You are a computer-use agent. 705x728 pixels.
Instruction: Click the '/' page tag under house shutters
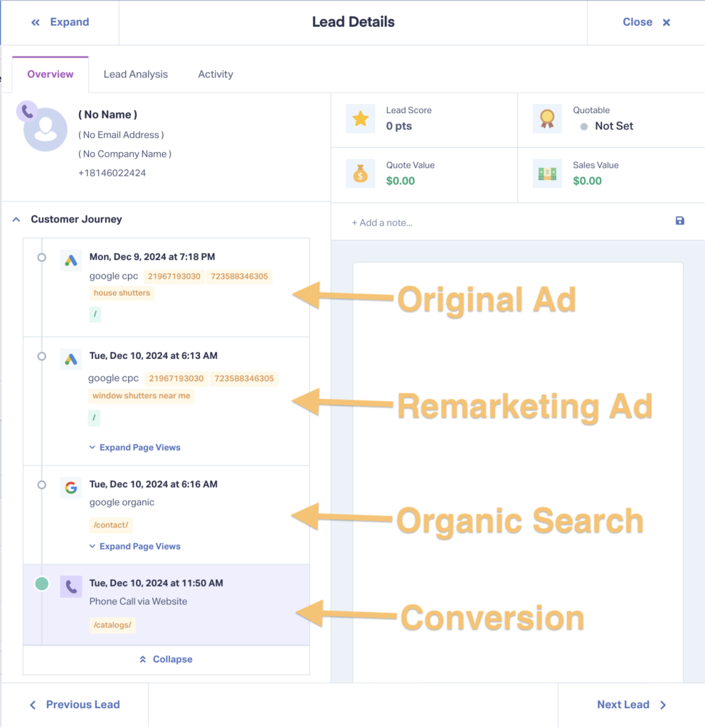point(95,314)
